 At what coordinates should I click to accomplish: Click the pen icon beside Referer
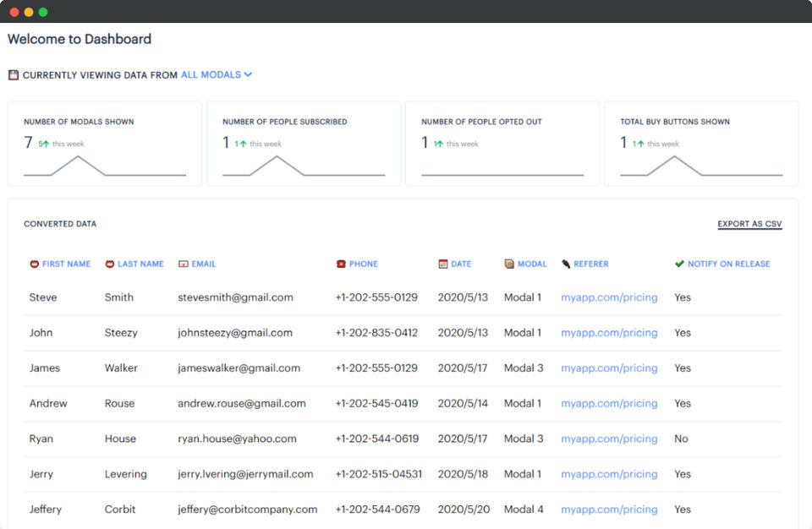pyautogui.click(x=566, y=264)
